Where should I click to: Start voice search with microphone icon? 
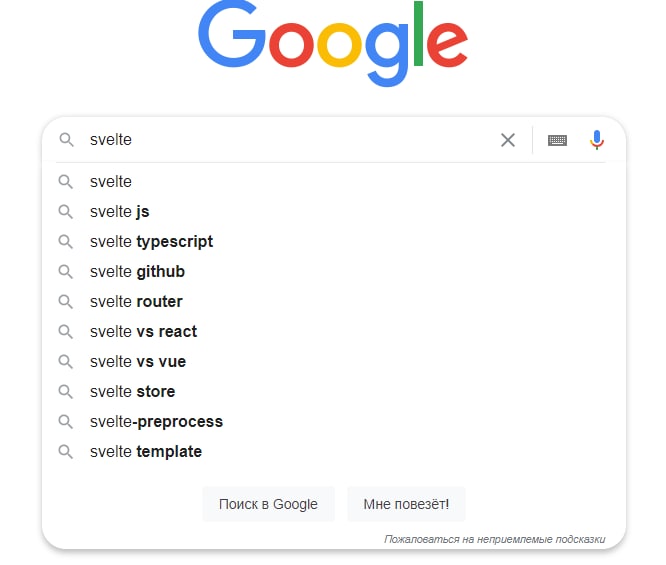coord(597,140)
